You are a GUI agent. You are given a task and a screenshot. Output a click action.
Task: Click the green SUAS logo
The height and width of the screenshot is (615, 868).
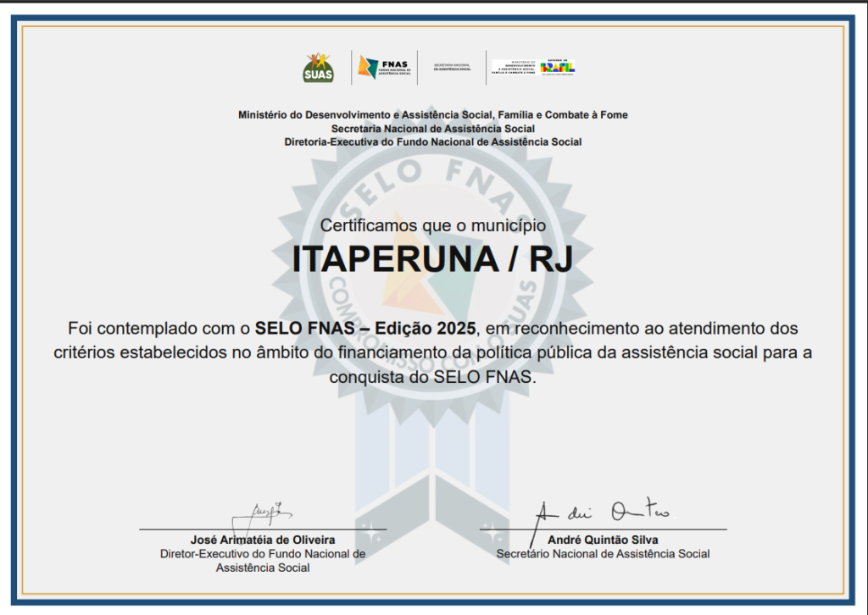[319, 68]
